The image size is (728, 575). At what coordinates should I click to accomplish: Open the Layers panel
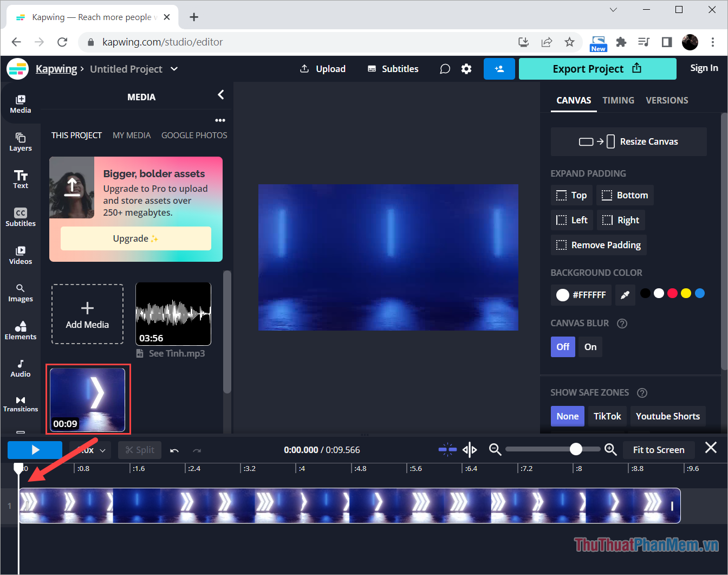point(20,141)
